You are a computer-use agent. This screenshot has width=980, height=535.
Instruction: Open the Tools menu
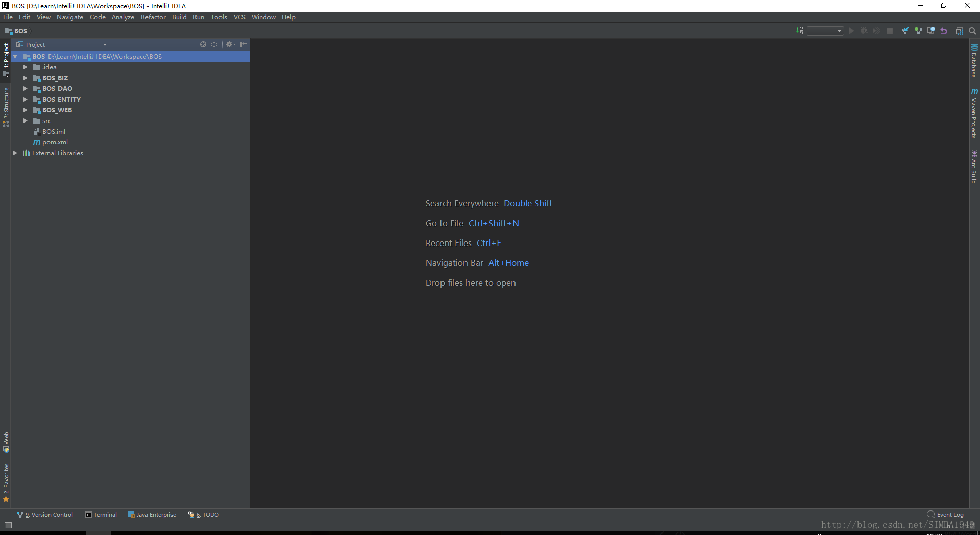pyautogui.click(x=219, y=17)
